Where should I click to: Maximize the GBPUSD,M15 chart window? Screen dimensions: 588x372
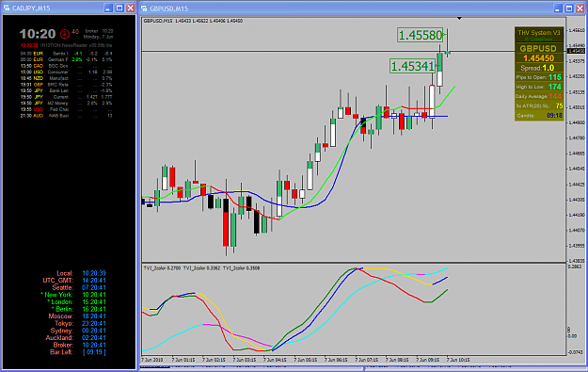tap(569, 8)
